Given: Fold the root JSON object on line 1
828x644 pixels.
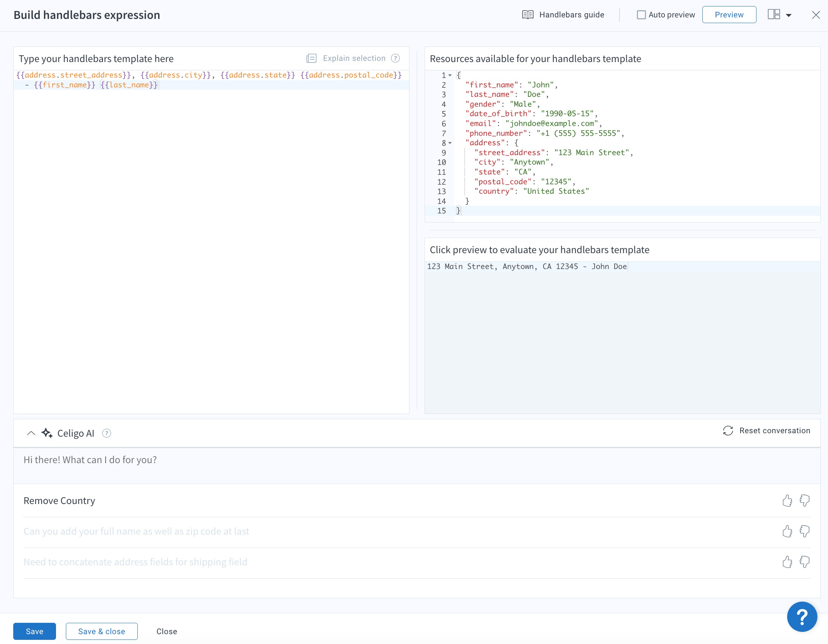Looking at the screenshot, I should (450, 75).
